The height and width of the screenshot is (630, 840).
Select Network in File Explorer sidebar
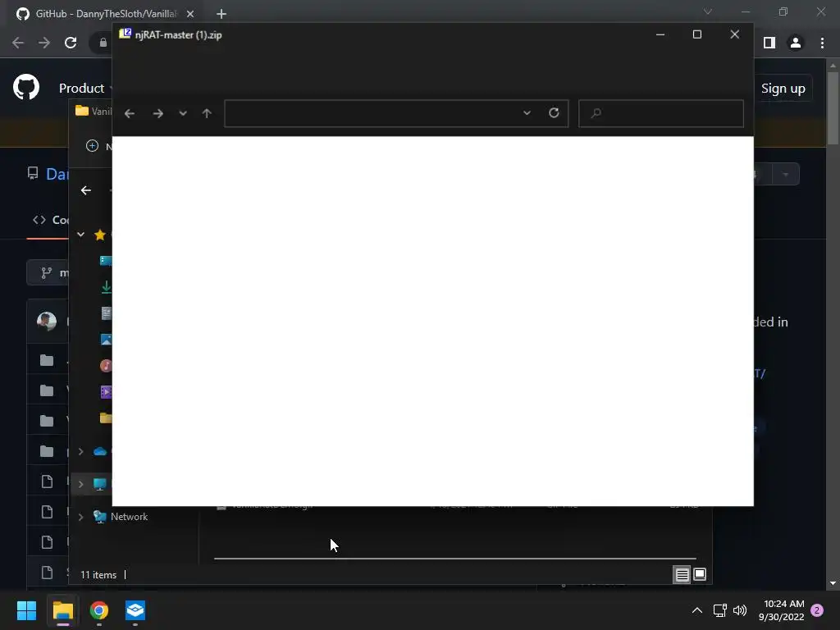[x=129, y=517]
